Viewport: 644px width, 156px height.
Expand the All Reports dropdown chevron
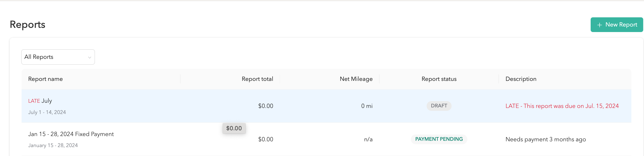click(x=90, y=58)
